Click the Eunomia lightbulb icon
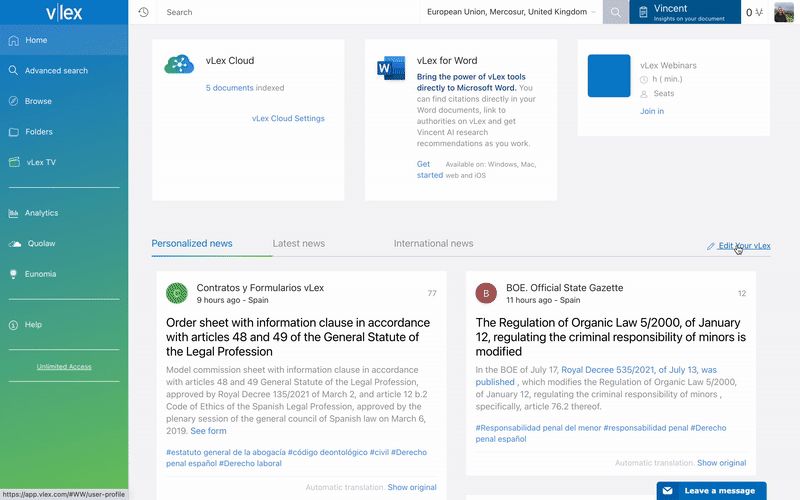800x500 pixels. pos(13,274)
